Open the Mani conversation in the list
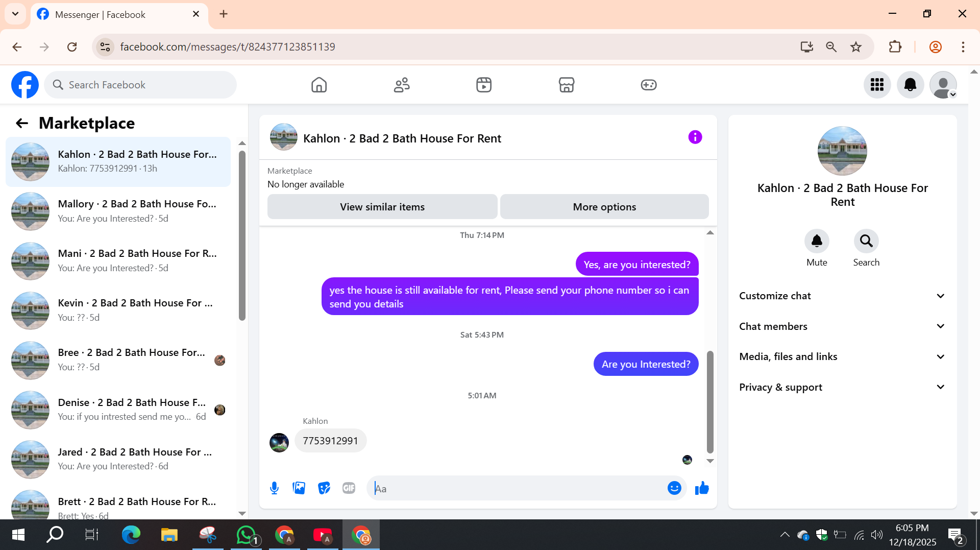The image size is (980, 550). pos(118,260)
